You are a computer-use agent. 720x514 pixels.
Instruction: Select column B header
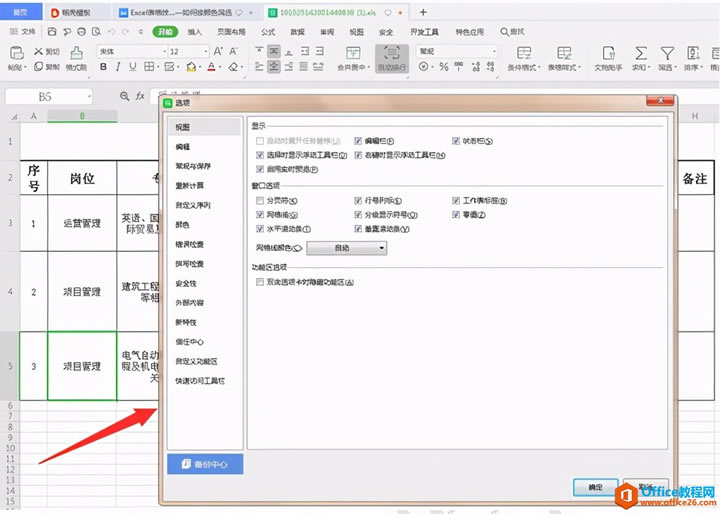pos(82,116)
